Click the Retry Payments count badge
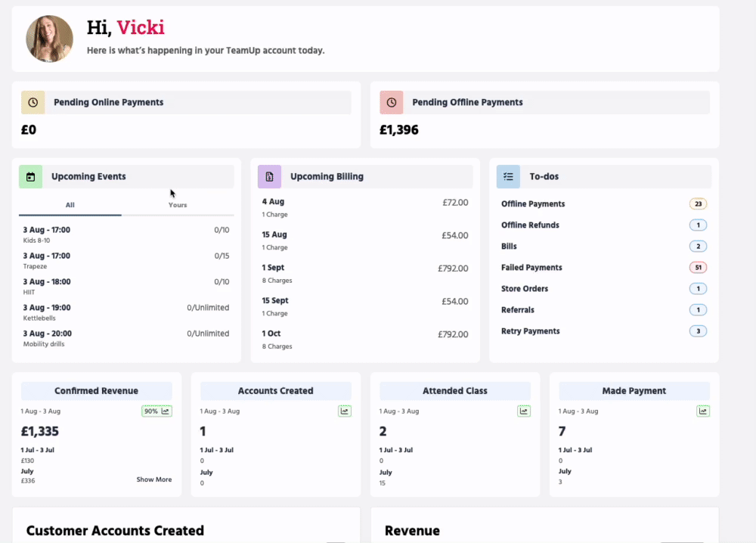 (x=698, y=331)
